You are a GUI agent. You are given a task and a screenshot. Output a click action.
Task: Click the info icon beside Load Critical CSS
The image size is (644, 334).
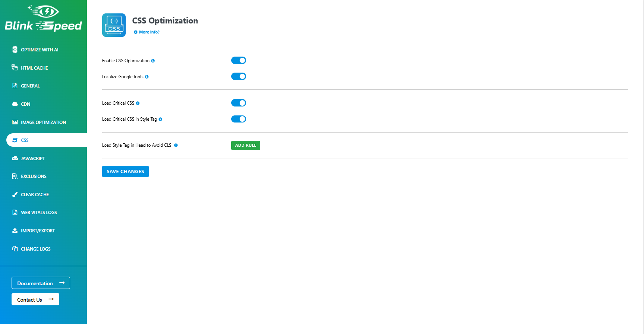(138, 103)
